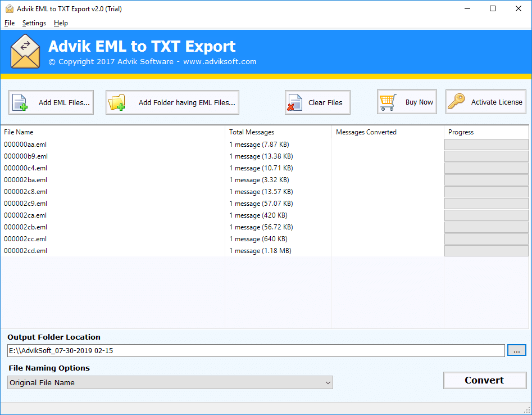The height and width of the screenshot is (415, 532).
Task: Click Add Folder having EML Files... label
Action: (x=187, y=102)
